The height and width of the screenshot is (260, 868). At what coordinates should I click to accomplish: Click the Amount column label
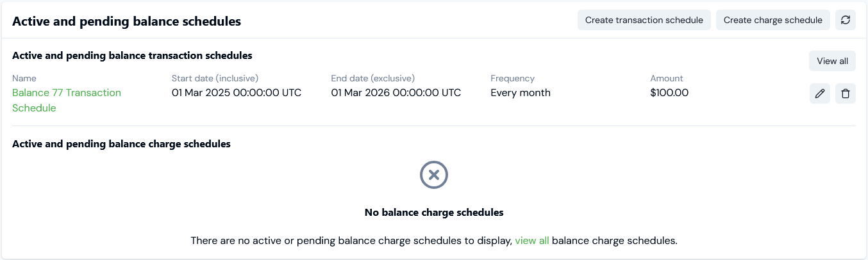[667, 78]
